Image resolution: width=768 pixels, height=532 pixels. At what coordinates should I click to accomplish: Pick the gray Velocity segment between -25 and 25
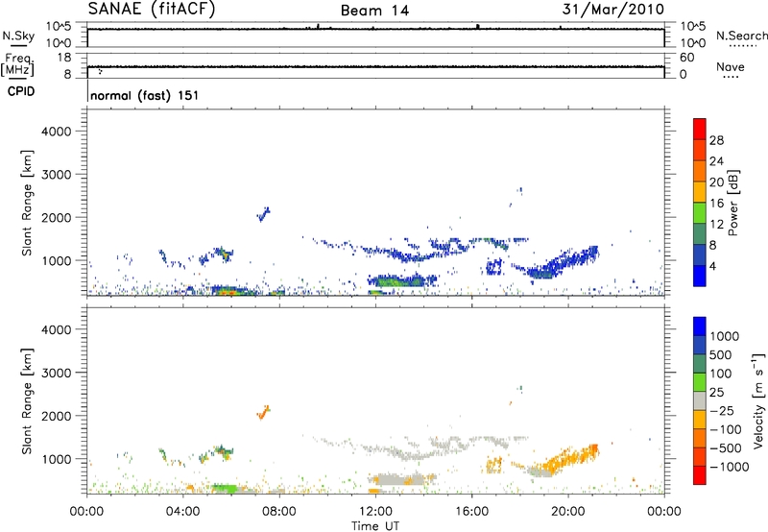point(700,400)
